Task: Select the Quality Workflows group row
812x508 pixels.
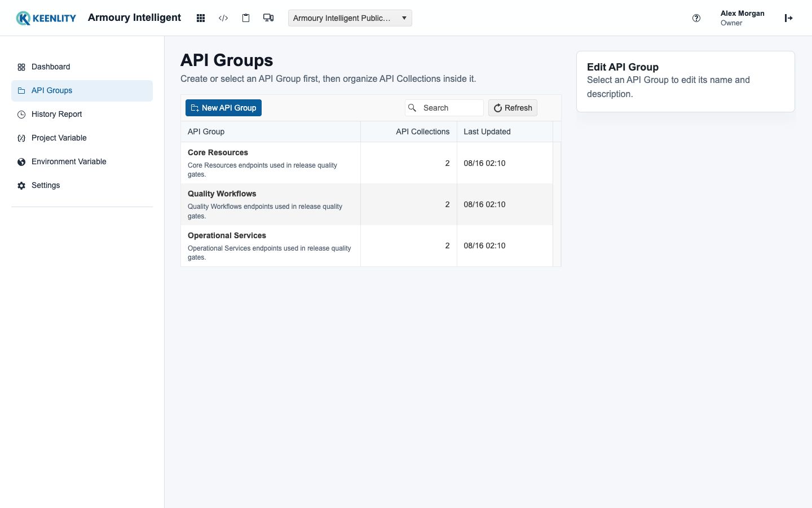Action: pyautogui.click(x=367, y=204)
